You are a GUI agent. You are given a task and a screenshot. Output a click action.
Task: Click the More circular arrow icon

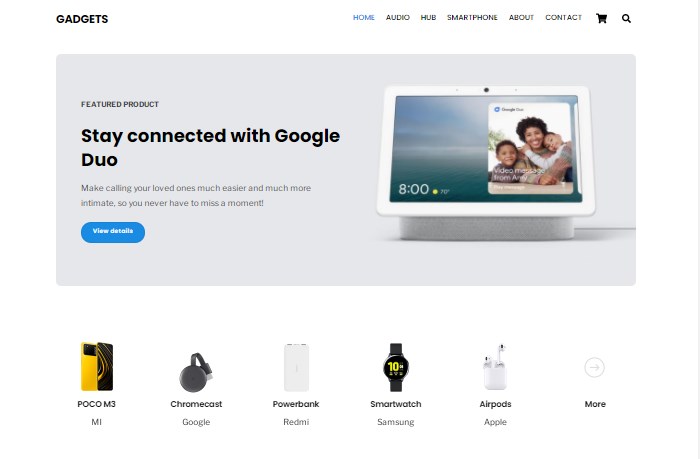[594, 367]
